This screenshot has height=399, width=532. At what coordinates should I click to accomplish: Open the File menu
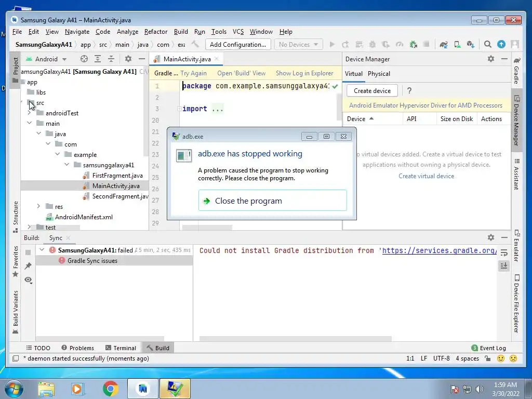(17, 32)
